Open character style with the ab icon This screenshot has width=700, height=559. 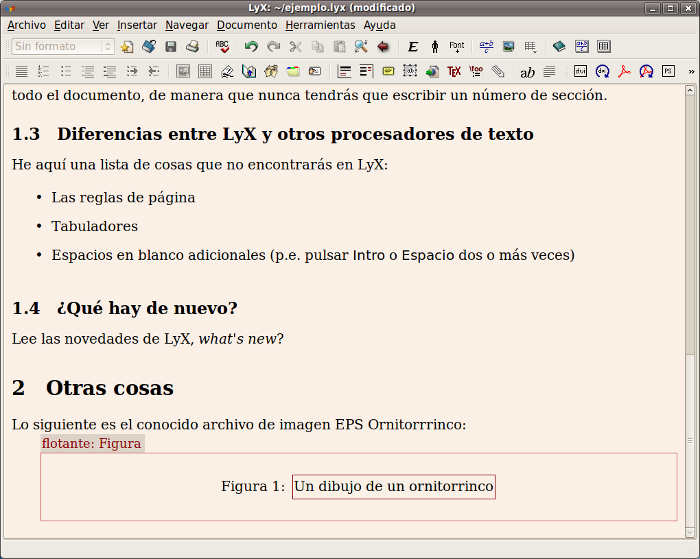[x=527, y=71]
